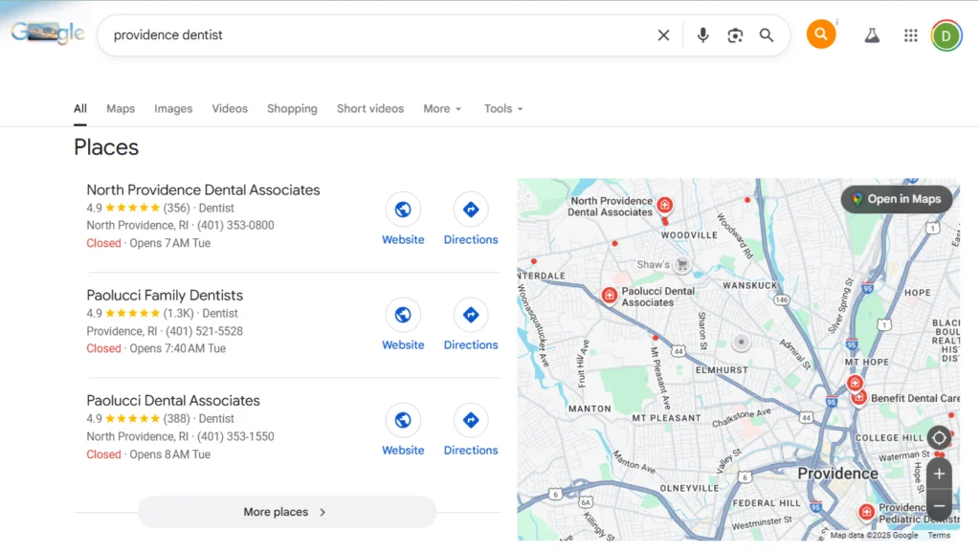Image resolution: width=980 pixels, height=553 pixels.
Task: Click the my location compass icon on the map
Action: point(939,438)
